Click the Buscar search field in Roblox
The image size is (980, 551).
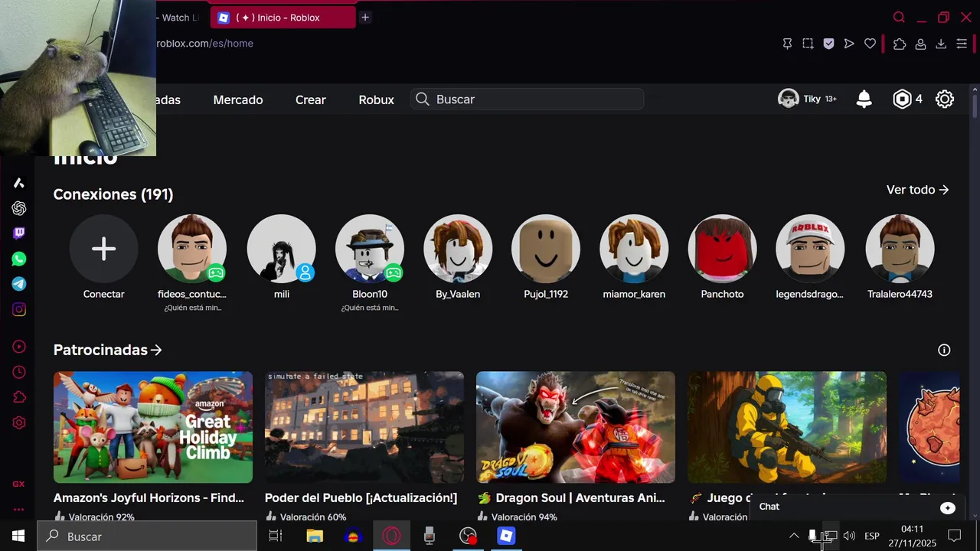[x=528, y=99]
